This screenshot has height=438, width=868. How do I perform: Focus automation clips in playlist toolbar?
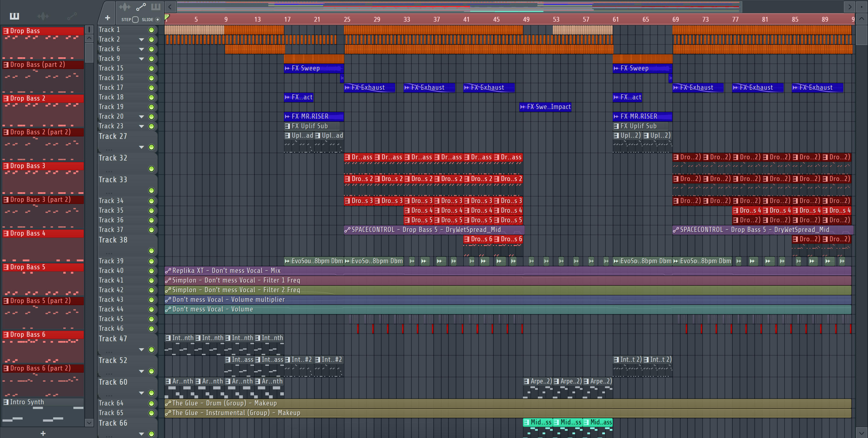click(x=140, y=7)
